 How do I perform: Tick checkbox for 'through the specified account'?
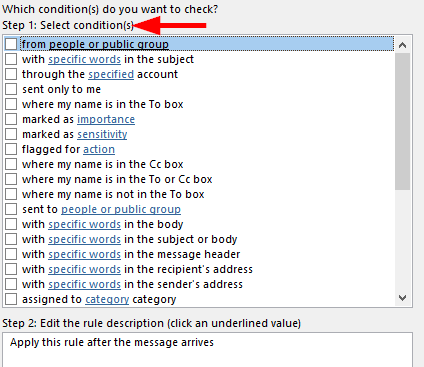point(11,74)
